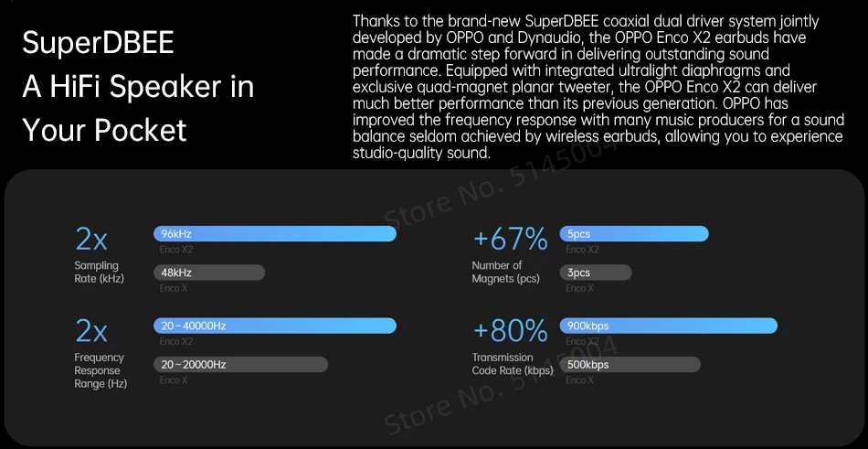Select the 900kbps code rate bar

tap(669, 326)
